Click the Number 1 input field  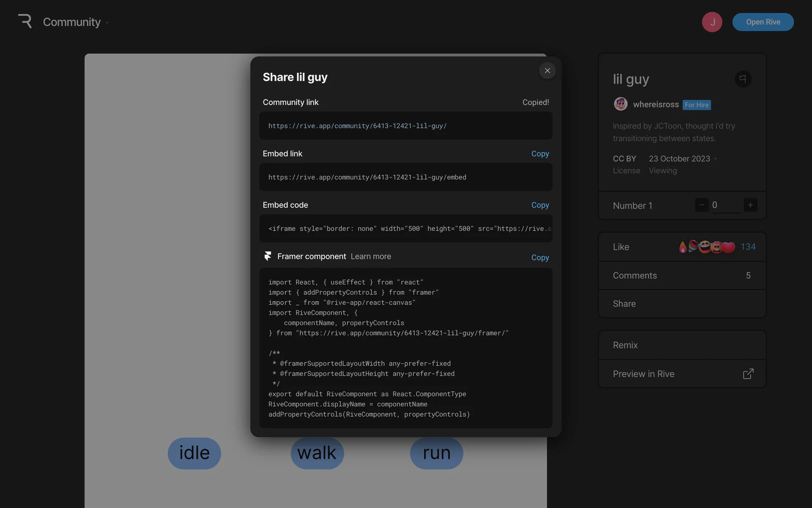click(x=726, y=205)
